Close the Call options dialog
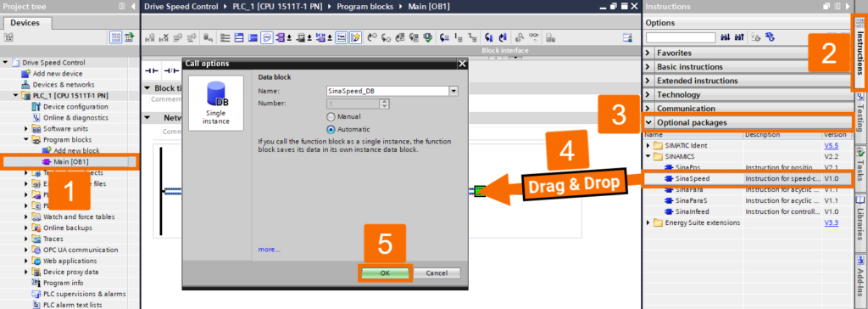 (x=462, y=64)
